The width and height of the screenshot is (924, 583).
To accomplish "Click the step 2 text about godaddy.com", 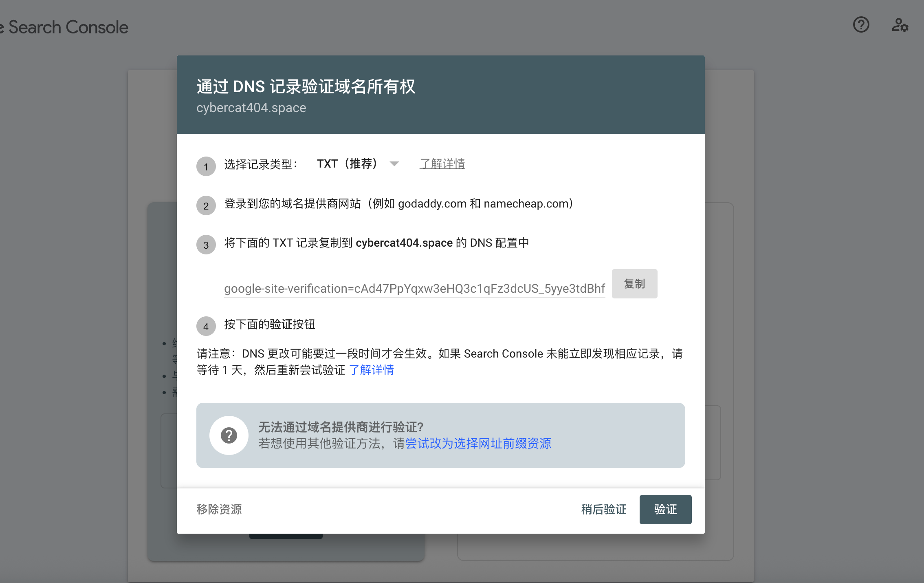I will coord(399,203).
